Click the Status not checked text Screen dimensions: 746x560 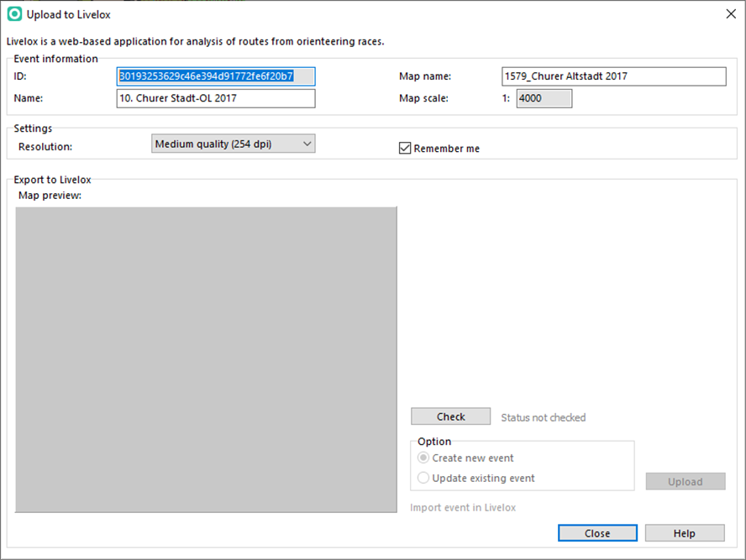(x=544, y=417)
